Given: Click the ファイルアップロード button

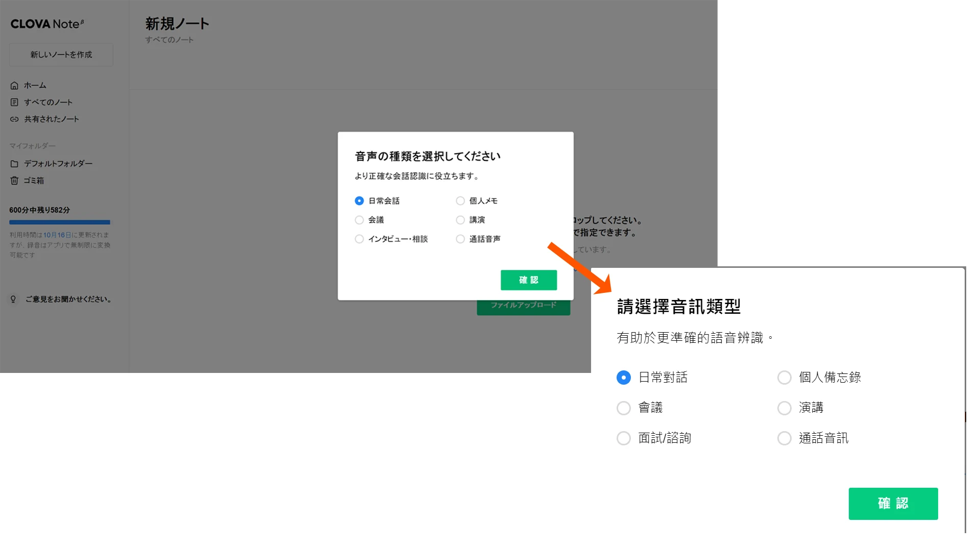Looking at the screenshot, I should (524, 307).
